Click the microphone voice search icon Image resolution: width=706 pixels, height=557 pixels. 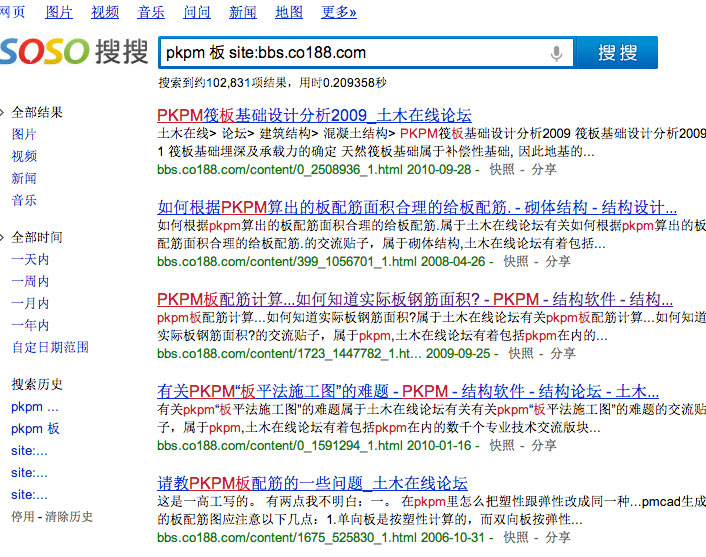tap(557, 53)
